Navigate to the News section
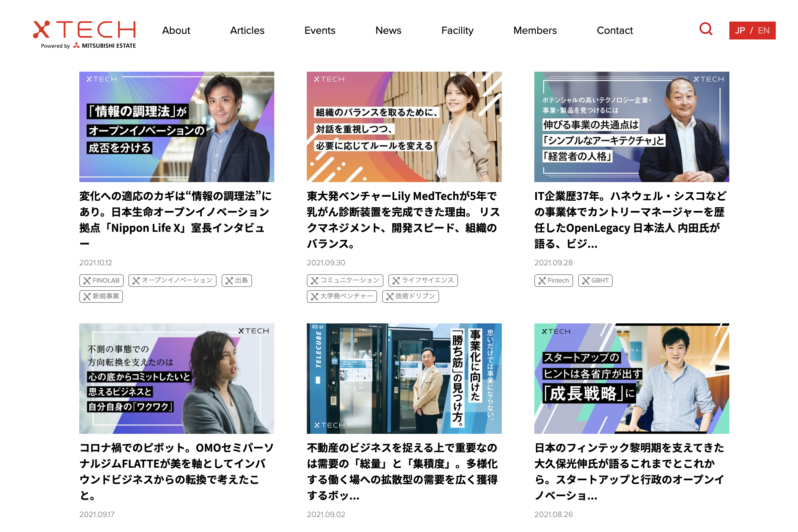The width and height of the screenshot is (798, 532). pyautogui.click(x=388, y=31)
